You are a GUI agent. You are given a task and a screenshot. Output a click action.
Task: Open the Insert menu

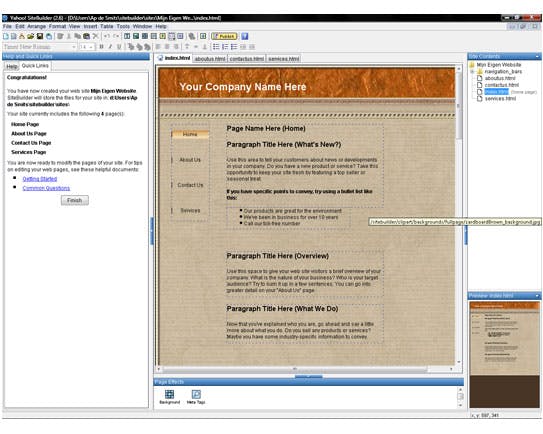pyautogui.click(x=90, y=26)
